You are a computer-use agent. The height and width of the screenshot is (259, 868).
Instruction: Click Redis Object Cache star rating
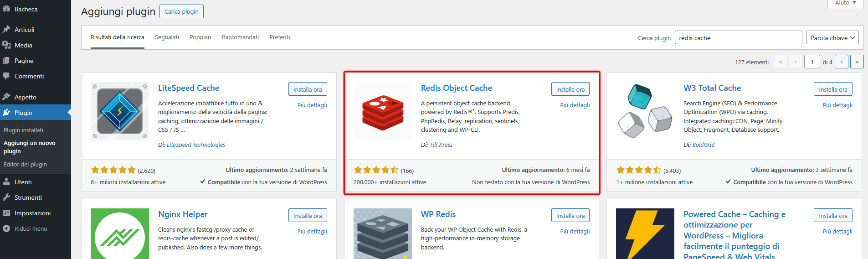point(376,170)
